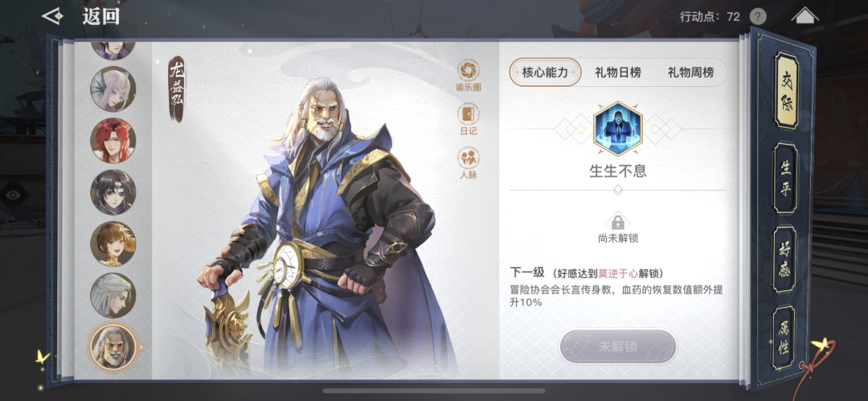Tap the back arrow icon beside 返回
Image resolution: width=868 pixels, height=401 pixels.
[53, 17]
